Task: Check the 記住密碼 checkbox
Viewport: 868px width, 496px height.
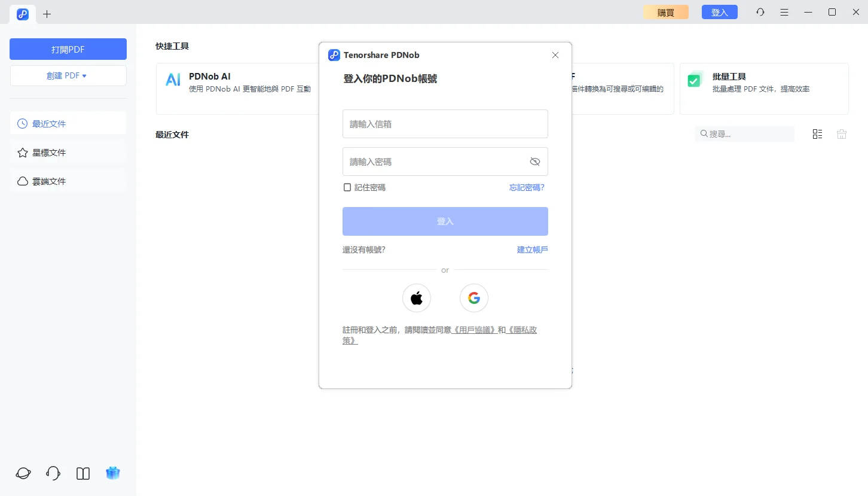Action: pyautogui.click(x=347, y=187)
